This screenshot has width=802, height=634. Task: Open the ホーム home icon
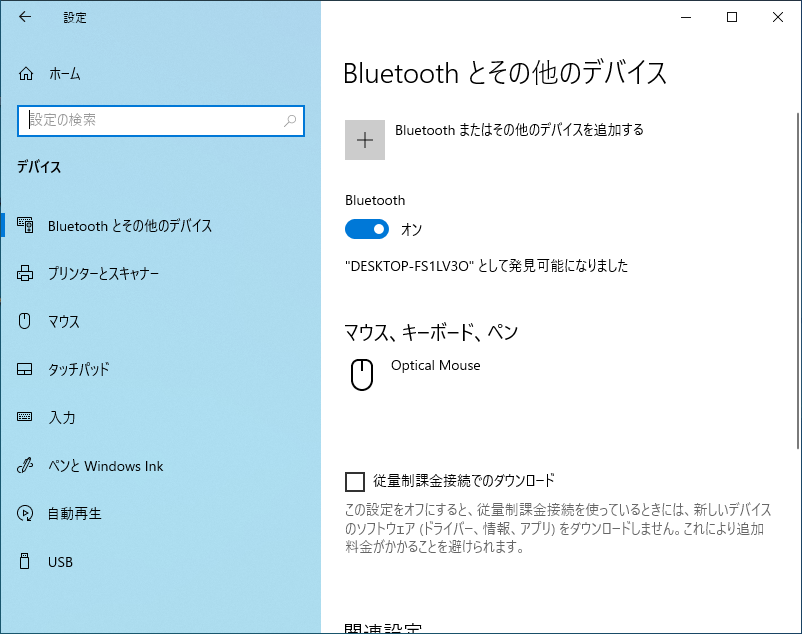click(x=26, y=74)
